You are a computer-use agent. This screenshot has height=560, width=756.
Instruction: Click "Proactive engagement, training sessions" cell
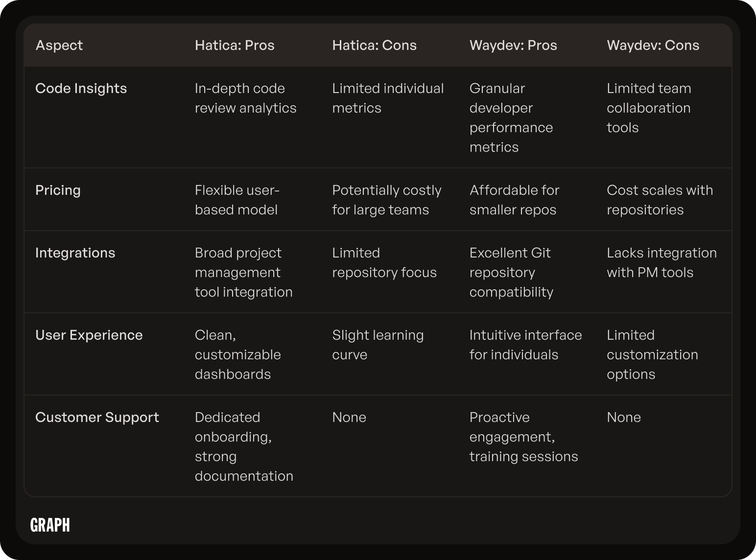click(x=524, y=437)
